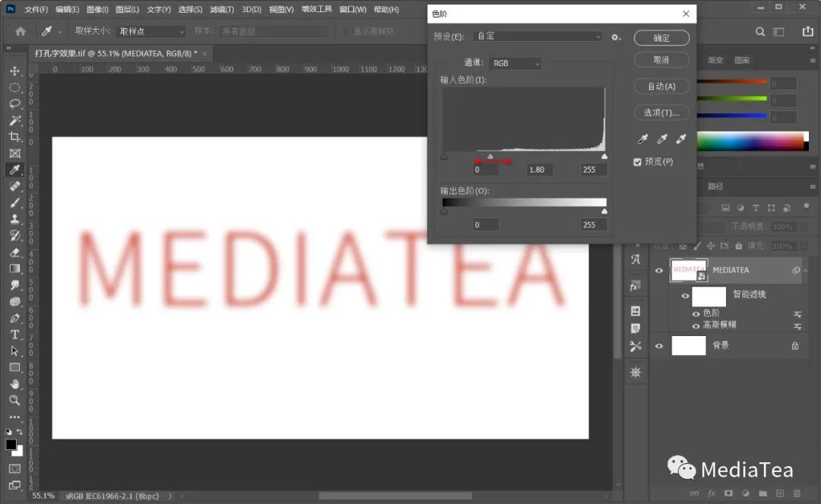Open the Edit menu

tap(67, 9)
